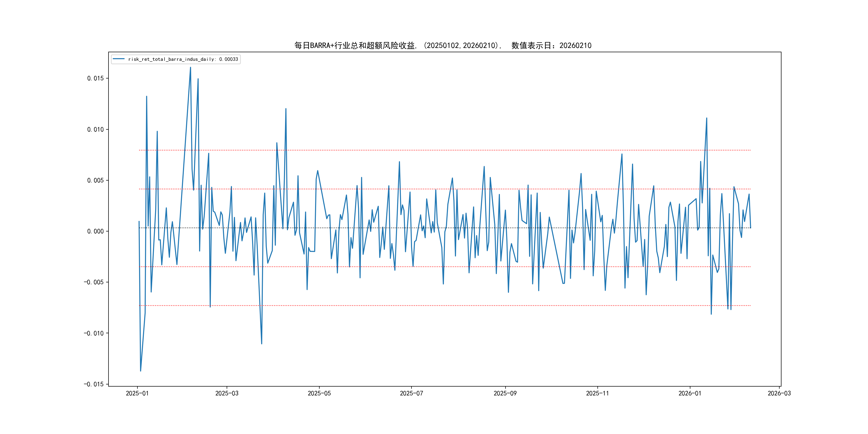Click the 2025-11 x-axis tick label

tap(597, 393)
